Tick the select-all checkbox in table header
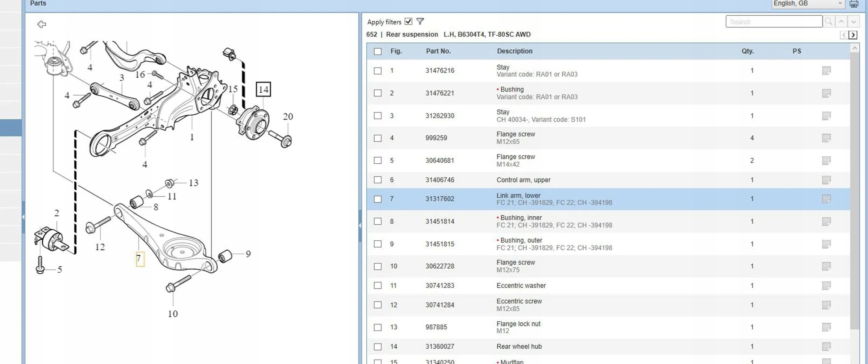 [378, 51]
